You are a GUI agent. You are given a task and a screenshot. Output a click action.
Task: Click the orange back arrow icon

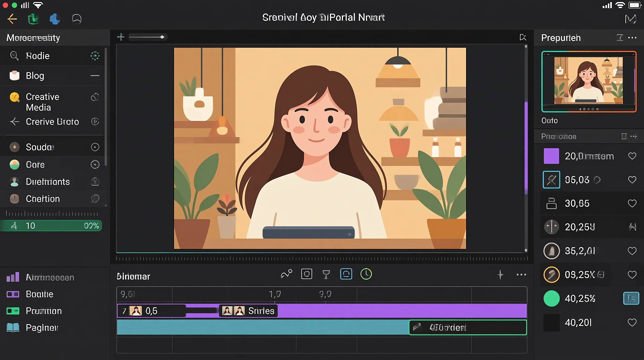coord(12,19)
